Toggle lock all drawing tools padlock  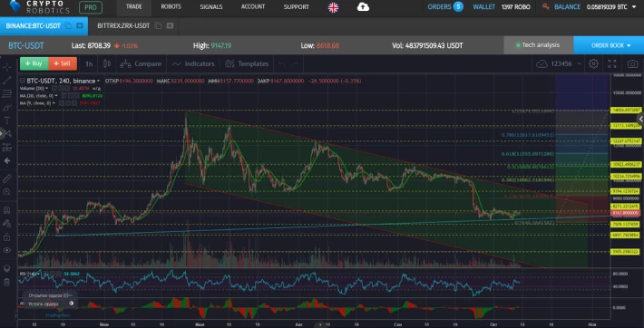pos(7,236)
